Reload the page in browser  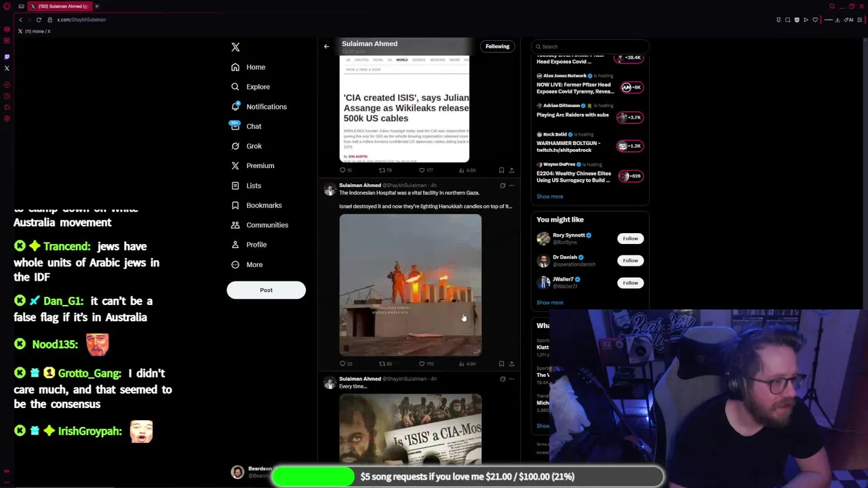pyautogui.click(x=39, y=20)
